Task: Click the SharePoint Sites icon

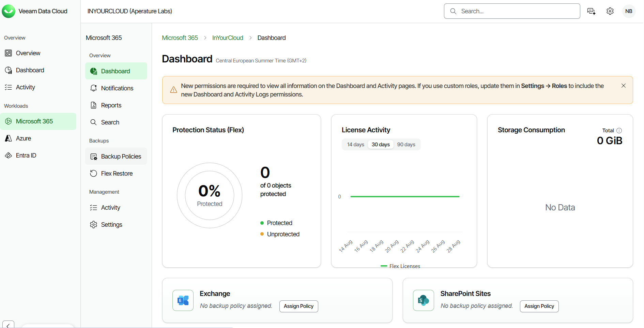Action: 424,300
